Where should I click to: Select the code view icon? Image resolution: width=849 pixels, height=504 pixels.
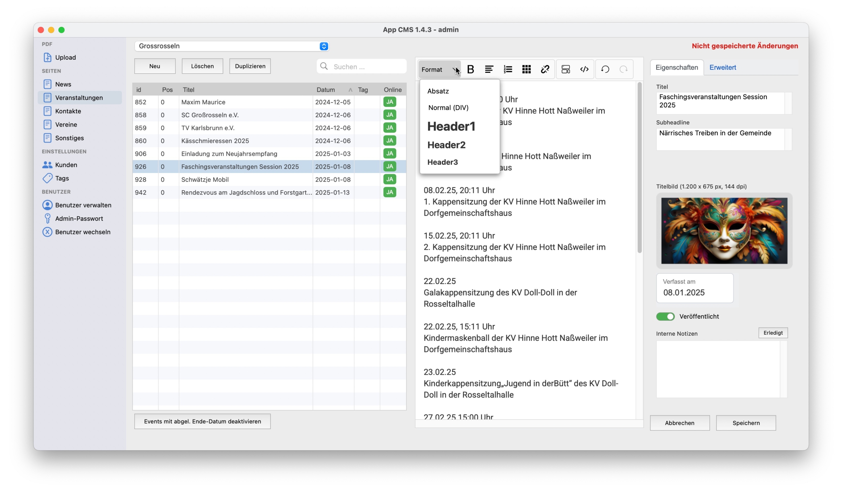click(x=584, y=69)
